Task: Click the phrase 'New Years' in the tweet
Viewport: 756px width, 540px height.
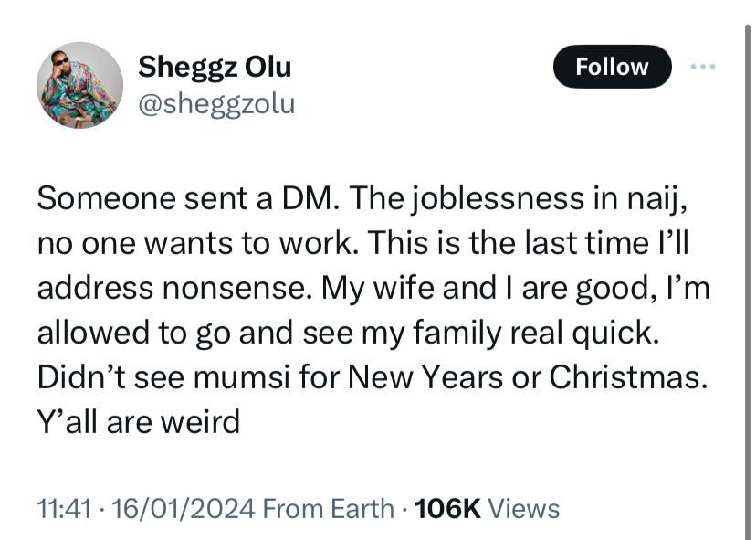Action: click(447, 377)
